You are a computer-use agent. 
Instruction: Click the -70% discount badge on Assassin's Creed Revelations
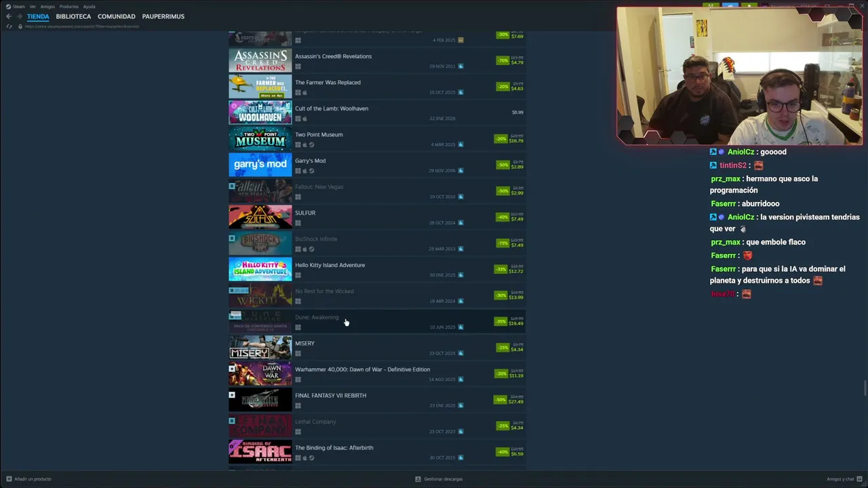pyautogui.click(x=502, y=60)
